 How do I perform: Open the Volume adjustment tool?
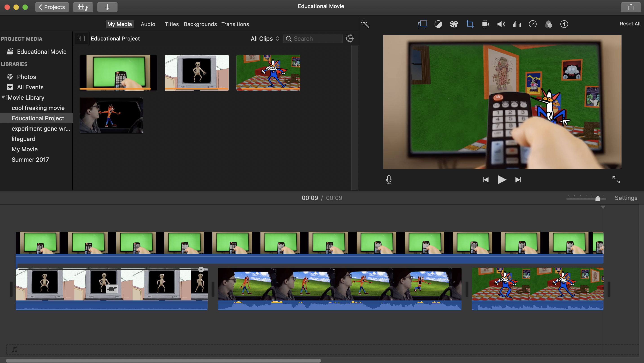click(x=501, y=24)
